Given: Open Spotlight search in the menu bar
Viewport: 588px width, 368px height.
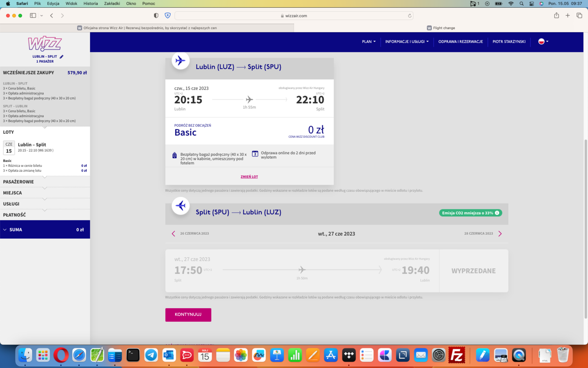Looking at the screenshot, I should coord(521,3).
